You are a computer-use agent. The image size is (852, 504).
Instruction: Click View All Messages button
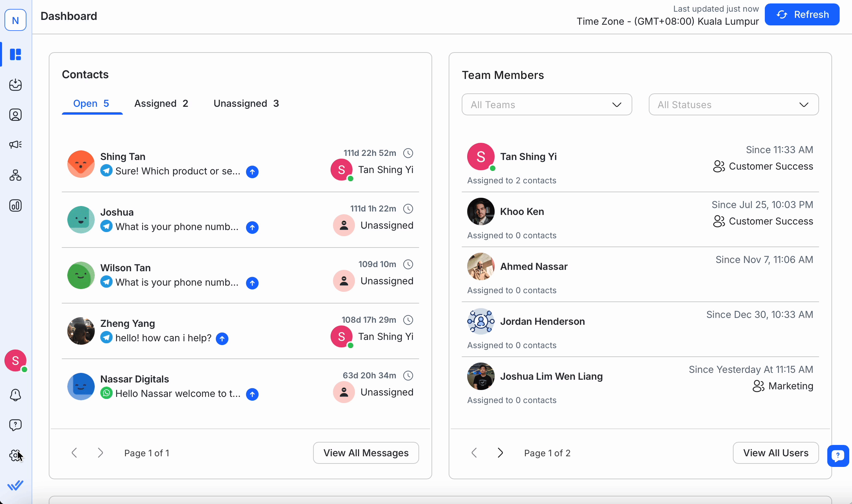pyautogui.click(x=366, y=453)
